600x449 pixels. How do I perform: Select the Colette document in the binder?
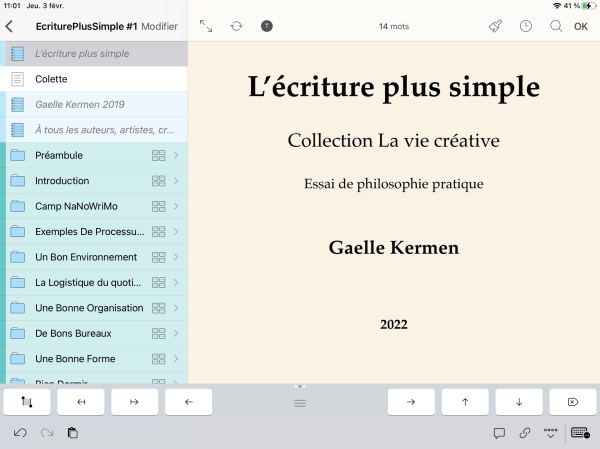click(52, 79)
